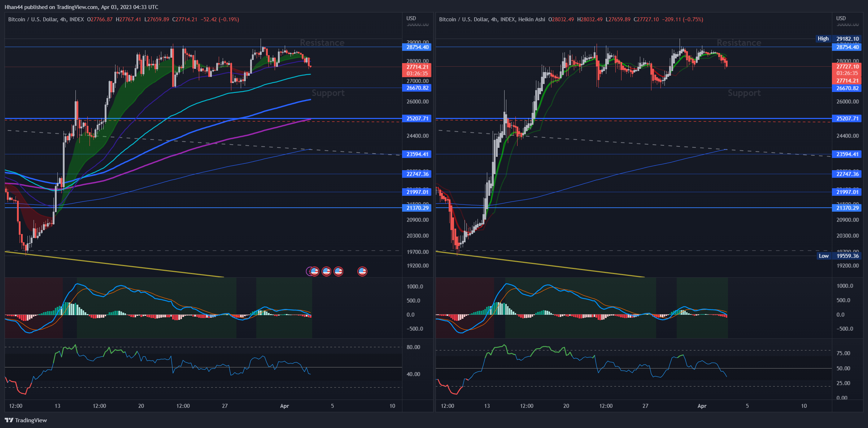
Task: Click the 25.00 RSI level on the right chart
Action: tap(843, 383)
